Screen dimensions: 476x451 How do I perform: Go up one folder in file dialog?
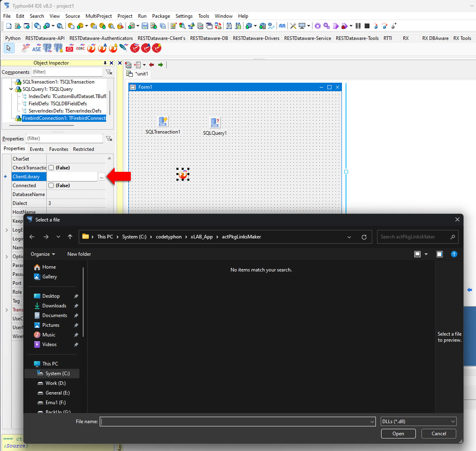pos(70,237)
